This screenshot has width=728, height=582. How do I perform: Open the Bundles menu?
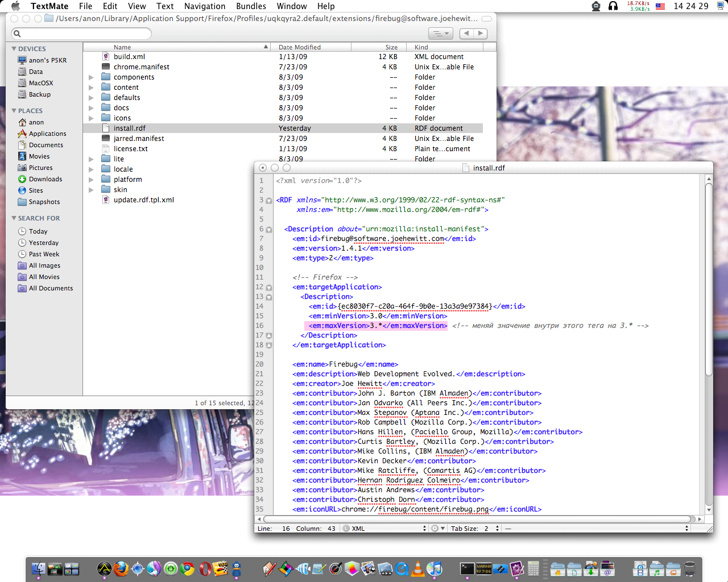tap(251, 6)
